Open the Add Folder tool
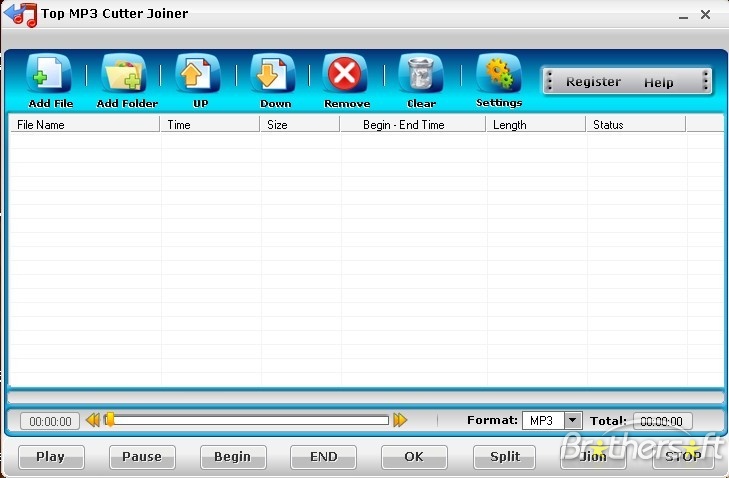The image size is (729, 478). (x=124, y=74)
